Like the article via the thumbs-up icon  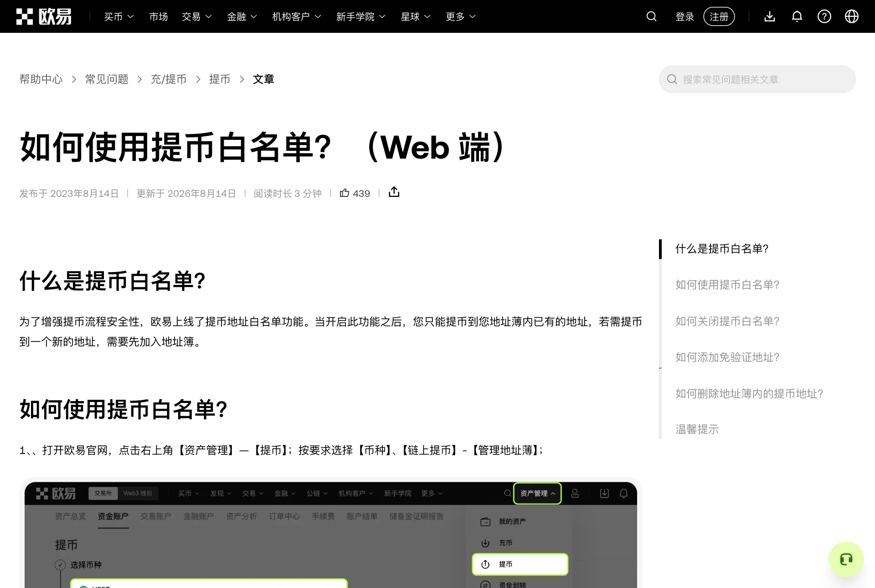345,193
